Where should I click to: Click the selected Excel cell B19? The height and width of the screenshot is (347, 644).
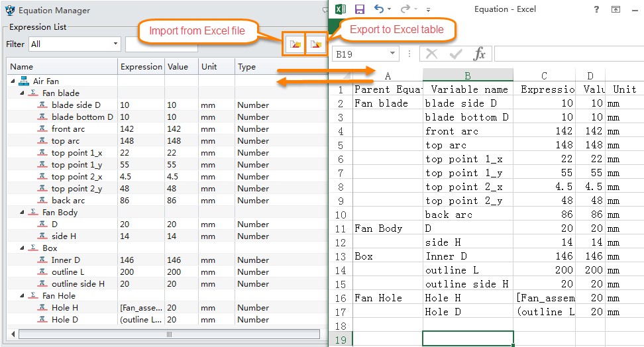(468, 339)
